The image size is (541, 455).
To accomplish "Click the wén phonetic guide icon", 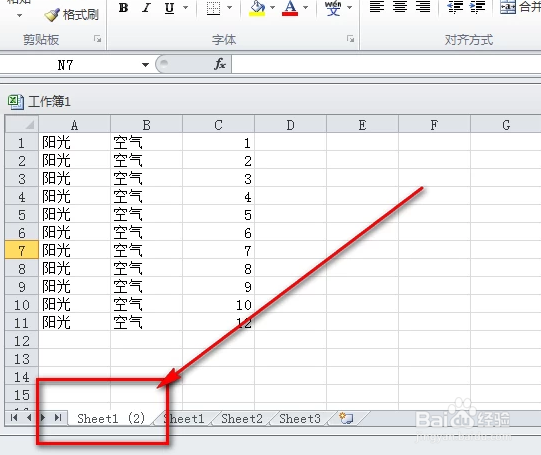I will click(333, 7).
